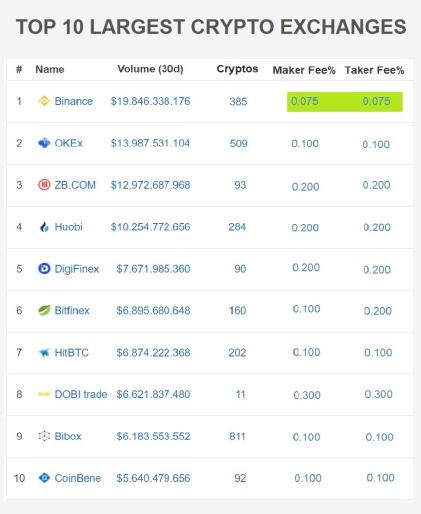The width and height of the screenshot is (421, 514).
Task: Click the Bibox cube icon
Action: click(44, 436)
